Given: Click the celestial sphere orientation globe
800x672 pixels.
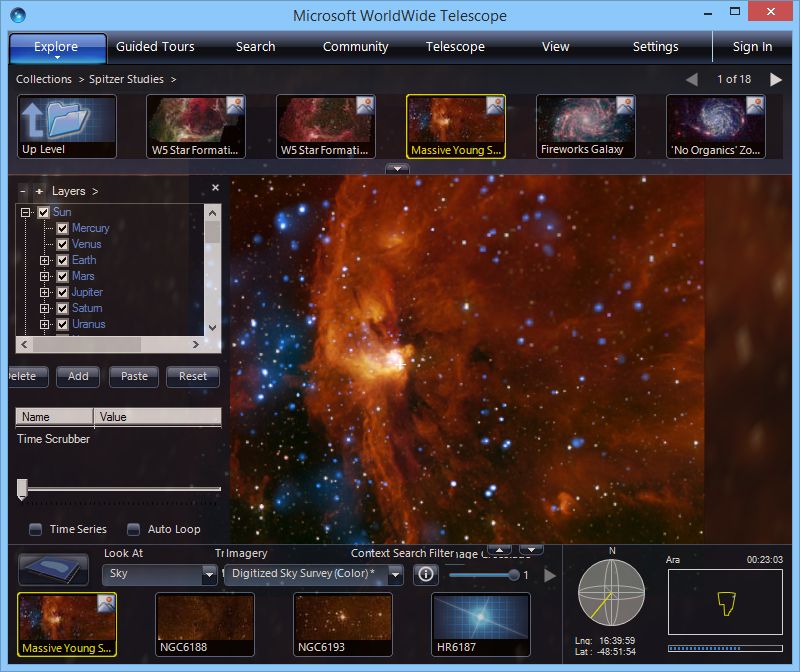Looking at the screenshot, I should (612, 593).
